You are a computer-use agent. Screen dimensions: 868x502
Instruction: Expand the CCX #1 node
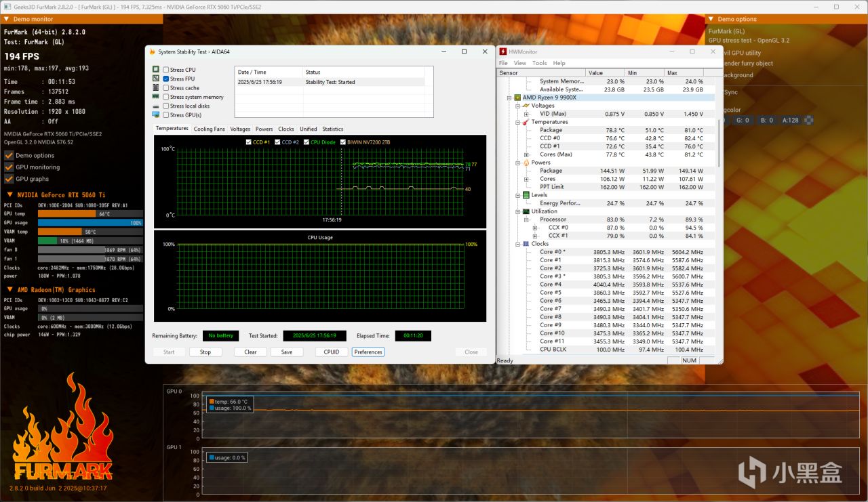pyautogui.click(x=534, y=236)
